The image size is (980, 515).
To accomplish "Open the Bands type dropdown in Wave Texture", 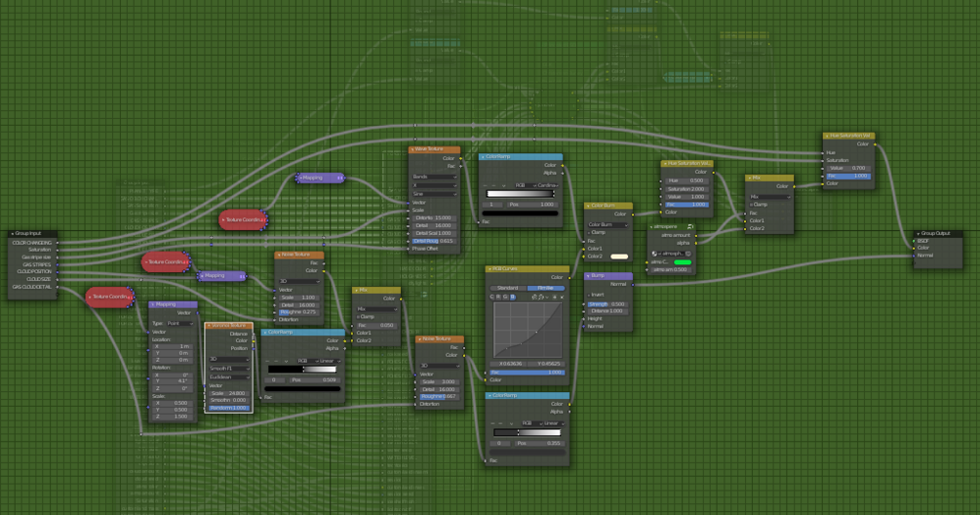I will (x=434, y=178).
